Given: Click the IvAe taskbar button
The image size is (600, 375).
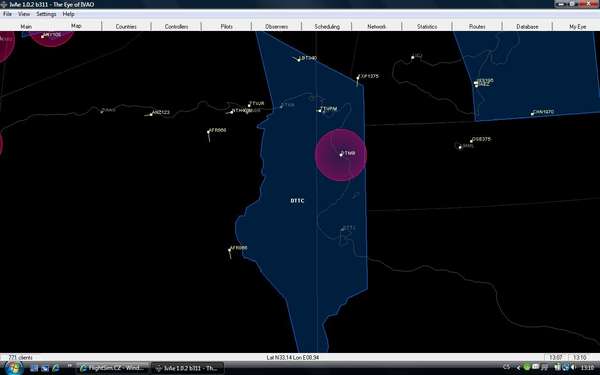Looking at the screenshot, I should (x=188, y=368).
